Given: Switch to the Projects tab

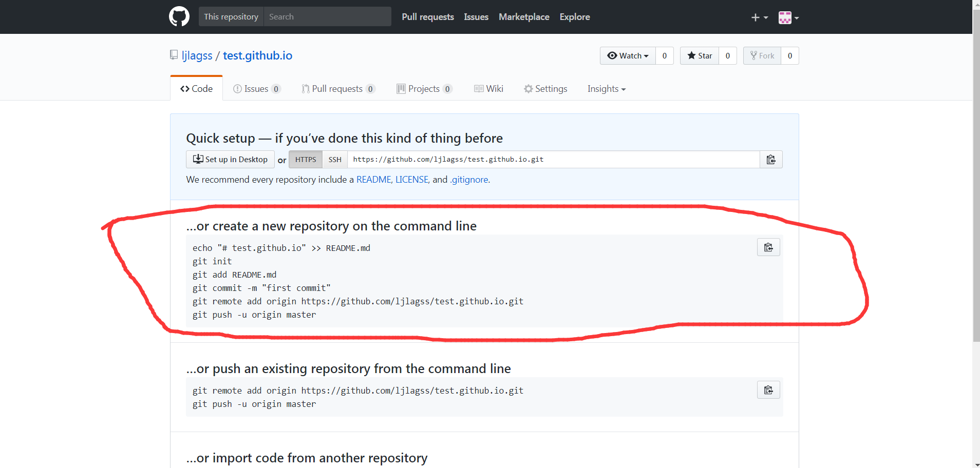Looking at the screenshot, I should coord(424,89).
